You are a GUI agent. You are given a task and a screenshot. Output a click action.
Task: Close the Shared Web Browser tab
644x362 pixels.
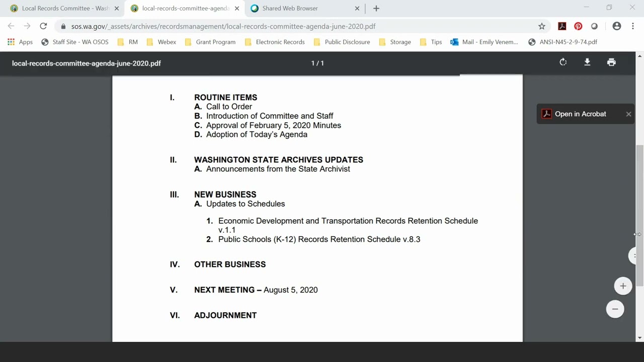pyautogui.click(x=357, y=8)
